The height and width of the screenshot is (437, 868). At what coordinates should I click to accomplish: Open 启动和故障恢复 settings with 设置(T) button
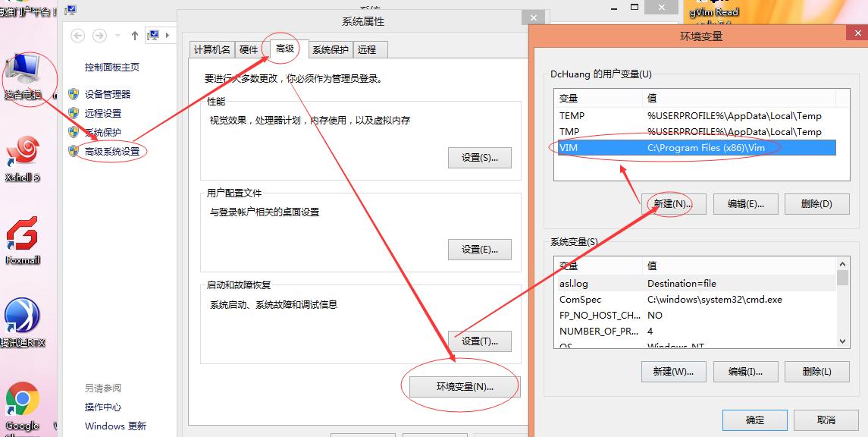(479, 341)
